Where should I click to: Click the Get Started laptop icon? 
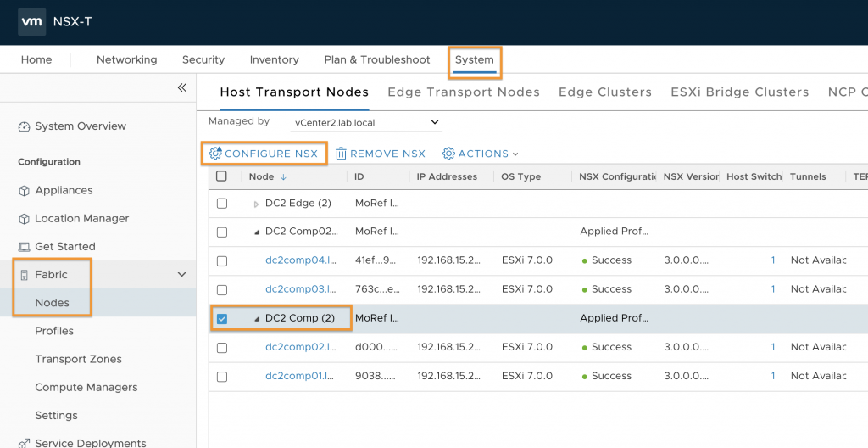24,247
